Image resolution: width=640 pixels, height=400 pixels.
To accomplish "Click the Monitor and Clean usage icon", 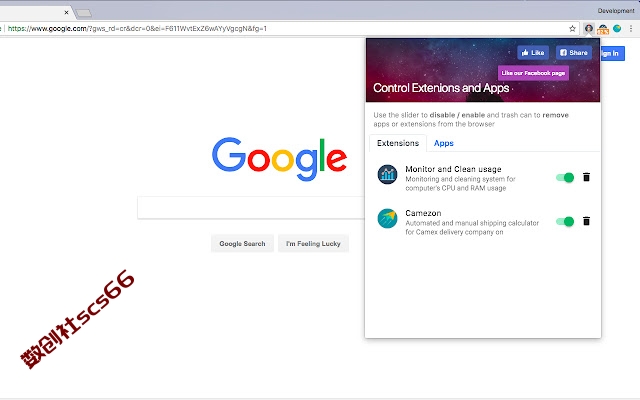I will (x=387, y=174).
